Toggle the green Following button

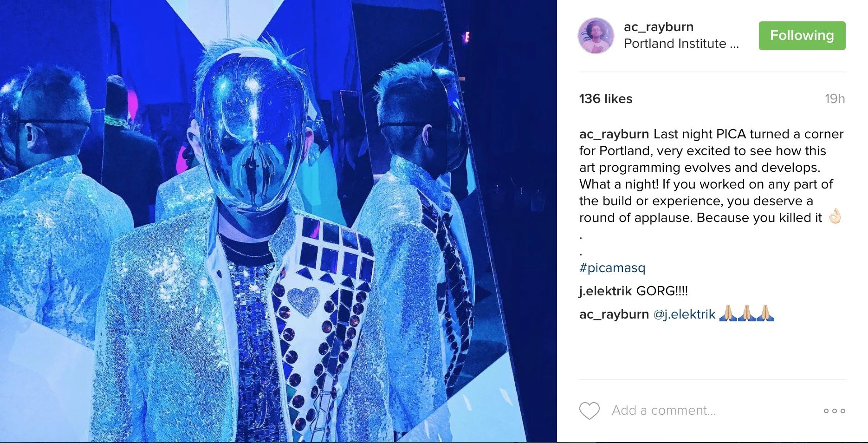[802, 36]
